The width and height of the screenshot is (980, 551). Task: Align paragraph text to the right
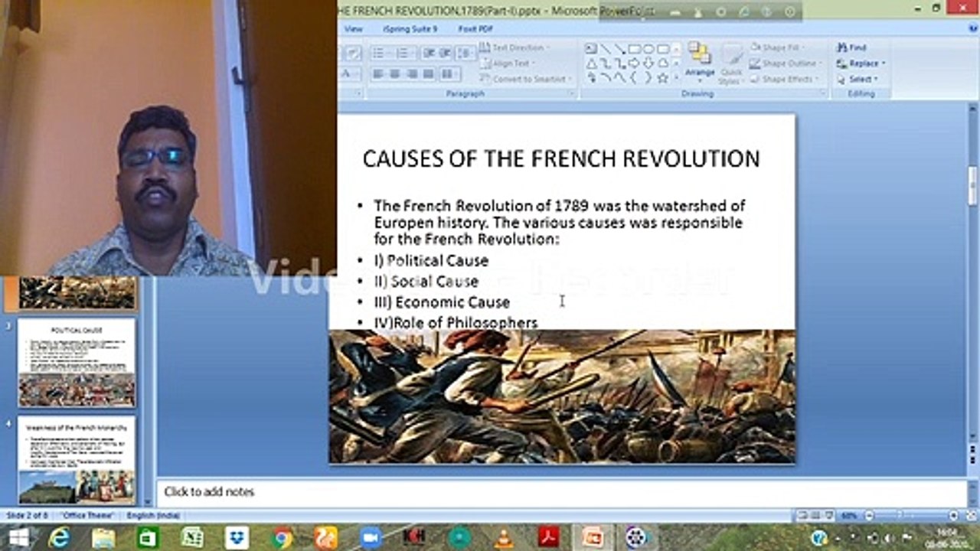tap(412, 74)
